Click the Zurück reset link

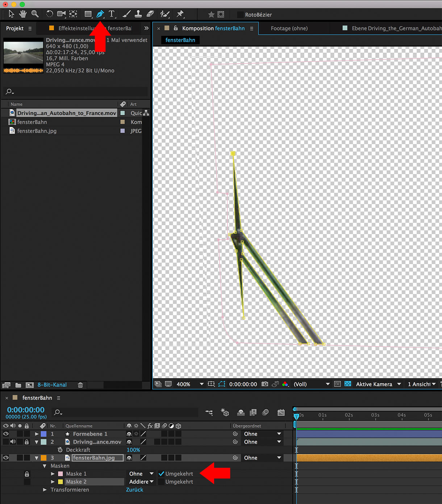point(134,490)
